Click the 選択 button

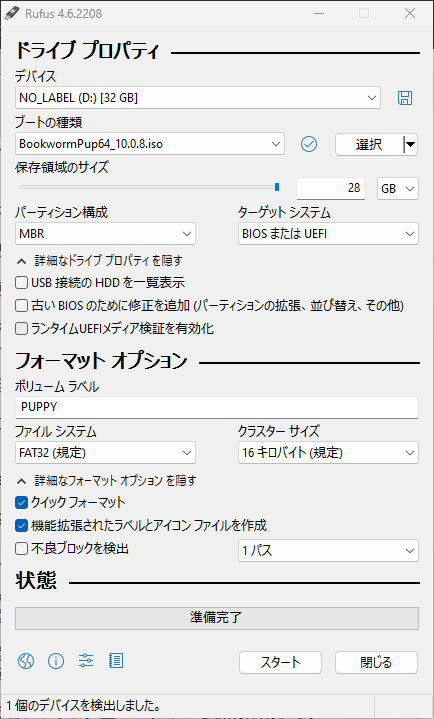[x=369, y=144]
